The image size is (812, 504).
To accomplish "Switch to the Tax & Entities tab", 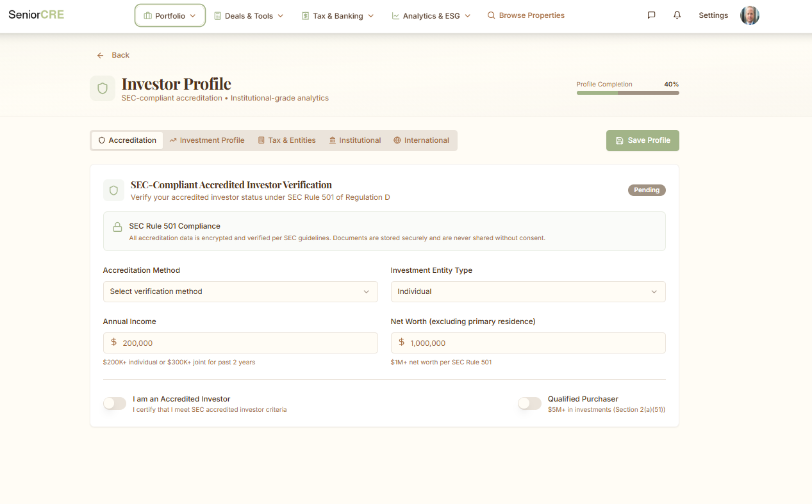I will click(x=287, y=140).
